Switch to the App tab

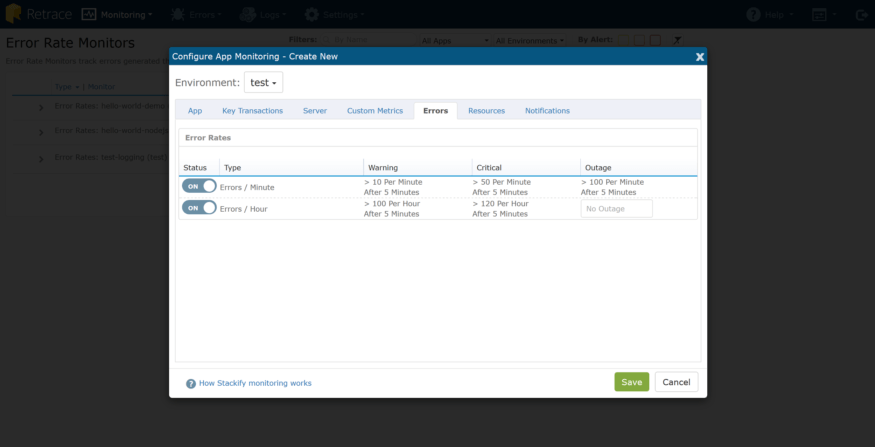point(195,111)
